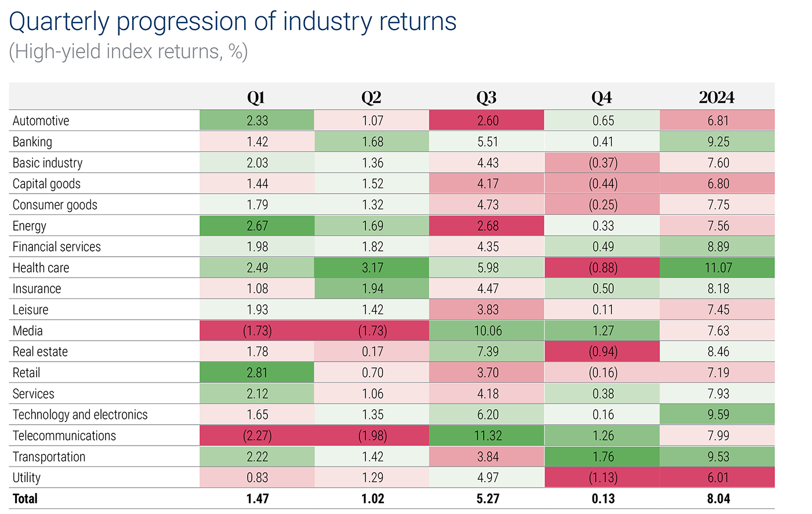Select the Health care row label
The width and height of the screenshot is (812, 514).
(x=41, y=268)
